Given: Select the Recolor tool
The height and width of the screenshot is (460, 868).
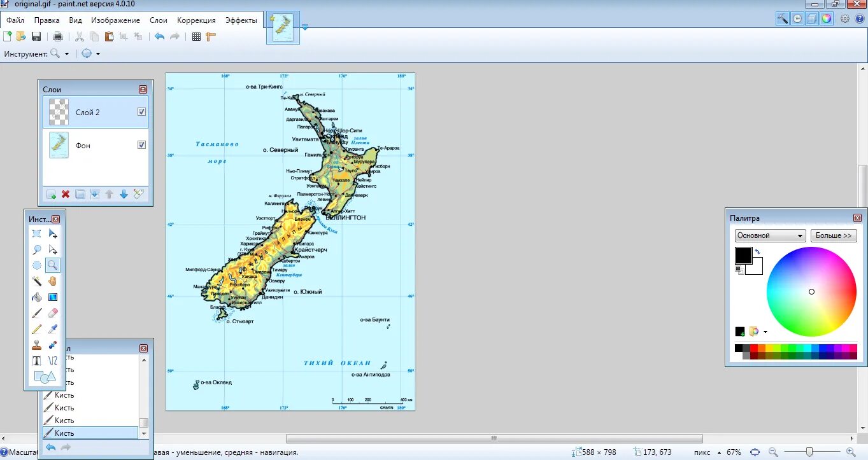Looking at the screenshot, I should click(53, 345).
